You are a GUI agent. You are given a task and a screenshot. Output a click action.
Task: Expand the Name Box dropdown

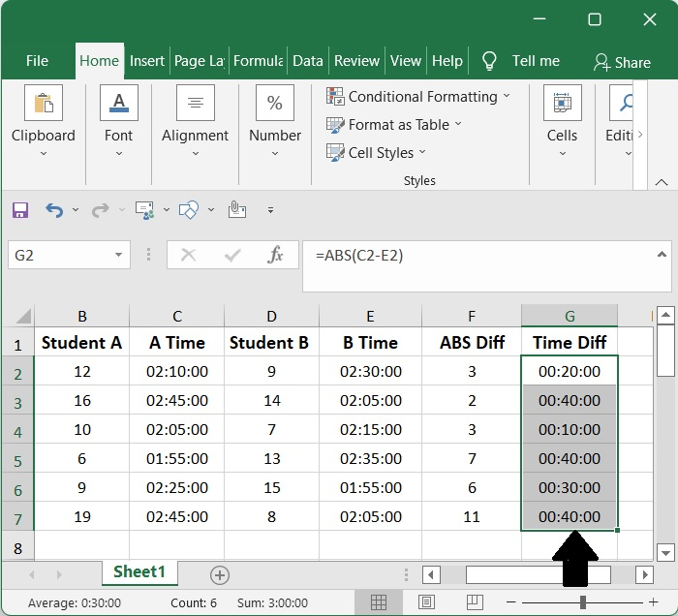pos(119,256)
